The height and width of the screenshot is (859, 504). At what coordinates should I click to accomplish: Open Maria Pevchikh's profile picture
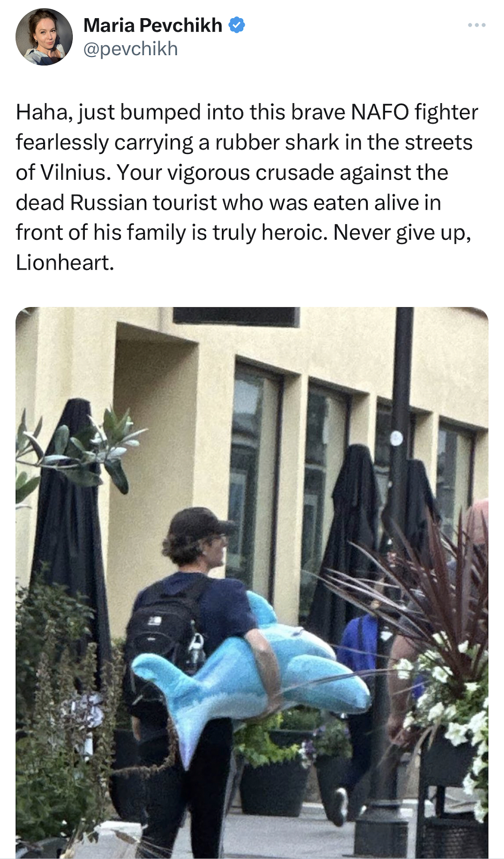click(44, 37)
